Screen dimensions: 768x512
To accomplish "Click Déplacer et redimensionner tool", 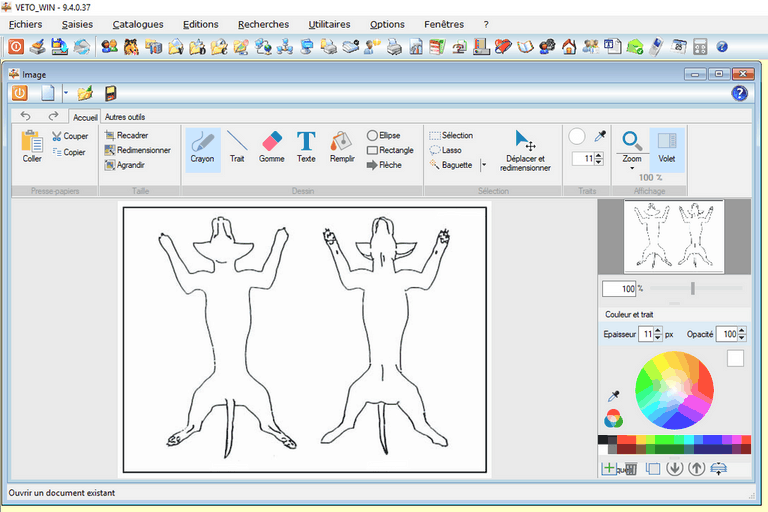I will [525, 150].
